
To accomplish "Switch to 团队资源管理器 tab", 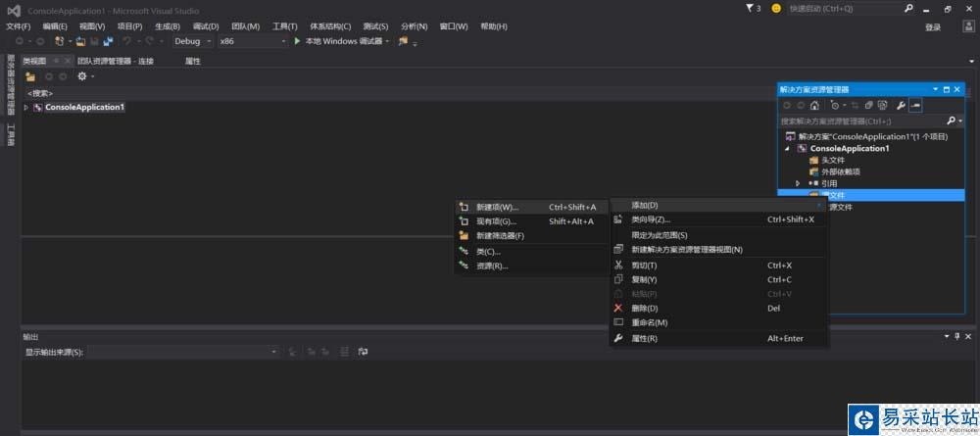I will [x=116, y=61].
